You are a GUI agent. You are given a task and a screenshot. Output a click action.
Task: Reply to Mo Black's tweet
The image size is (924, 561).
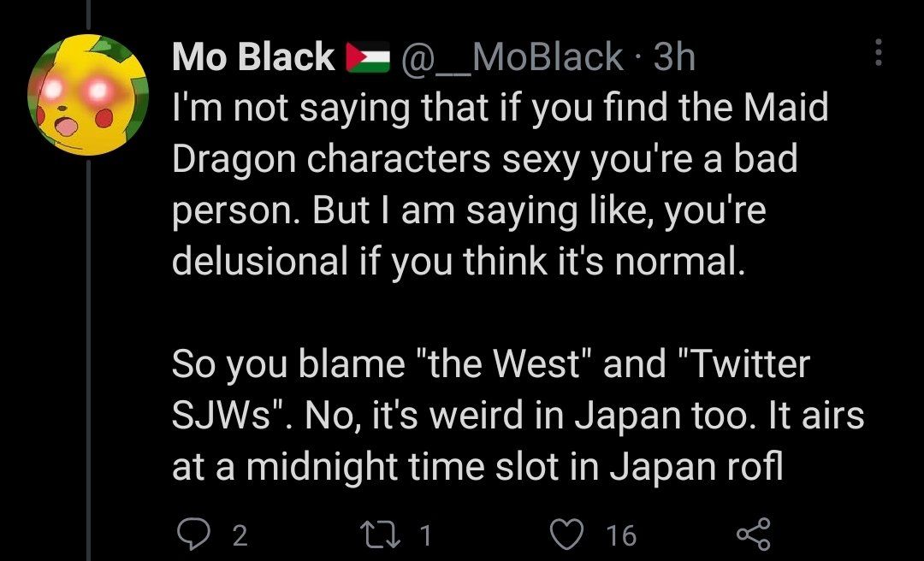coord(192,534)
